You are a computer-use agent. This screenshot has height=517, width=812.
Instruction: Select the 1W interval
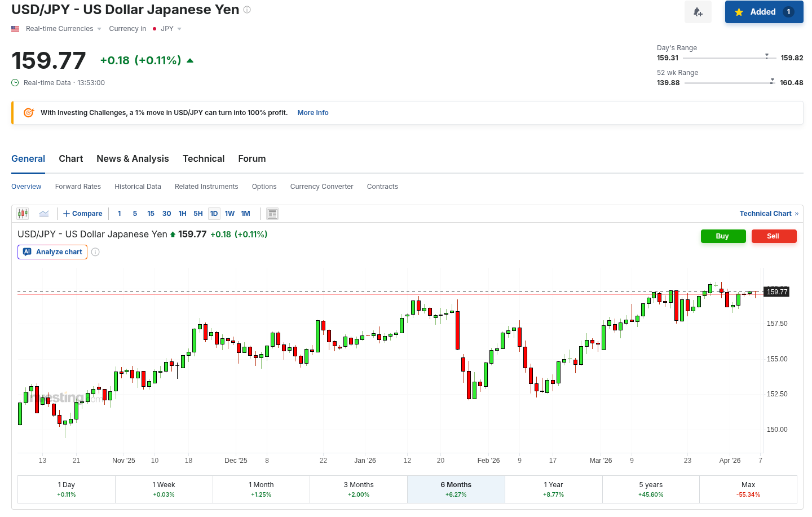(x=230, y=214)
